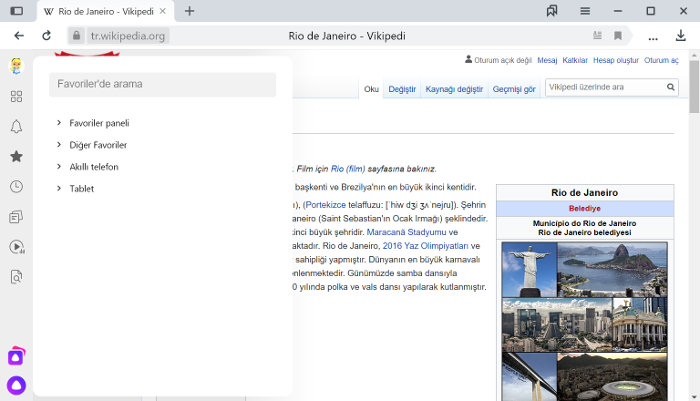
Task: Open the Maracanã stadium aerial image
Action: [612, 377]
